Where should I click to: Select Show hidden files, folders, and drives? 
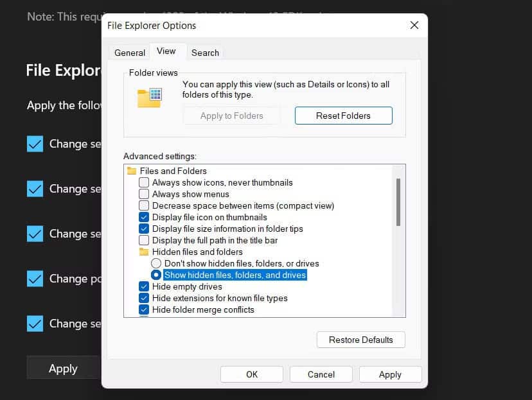point(155,275)
